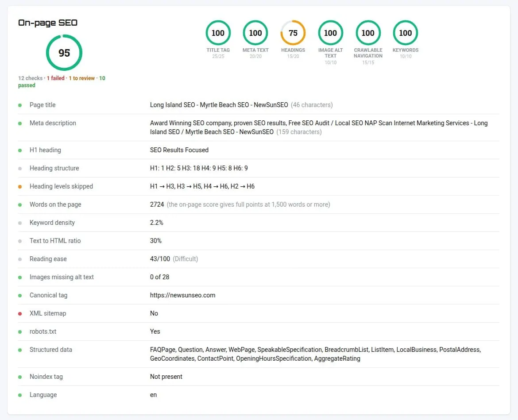Viewport: 518px width, 420px height.
Task: Click the '1 to review' summary text
Action: point(81,78)
